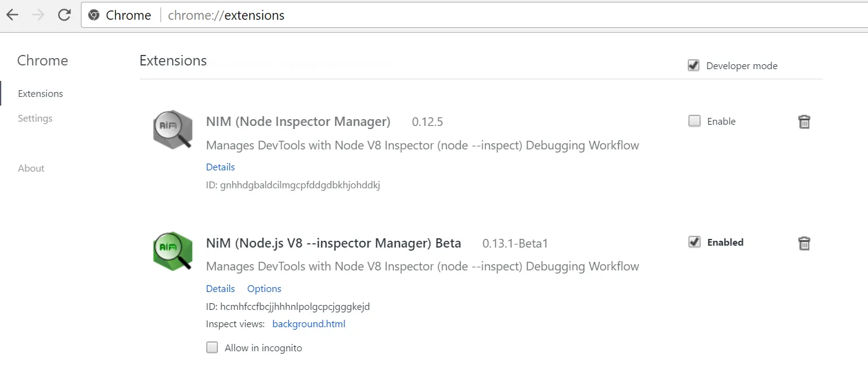Inspect the background.html view
The height and width of the screenshot is (384, 868).
[309, 324]
